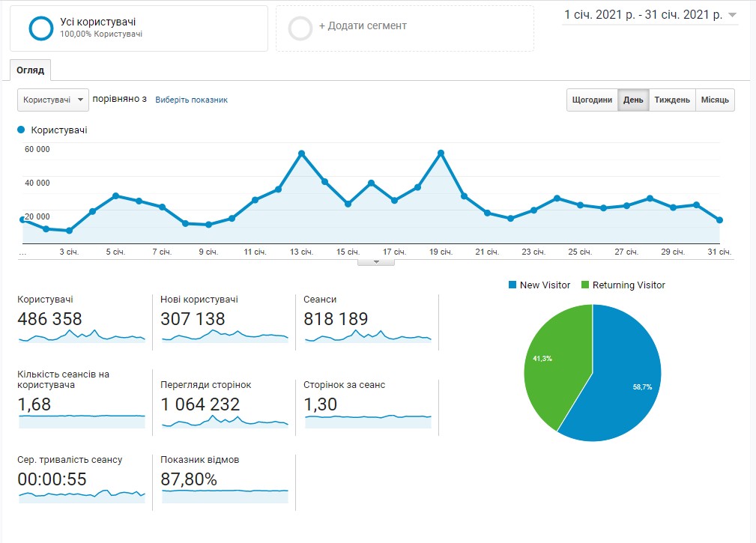This screenshot has width=756, height=543.
Task: Open the Користувачі metric dropdown
Action: 52,100
